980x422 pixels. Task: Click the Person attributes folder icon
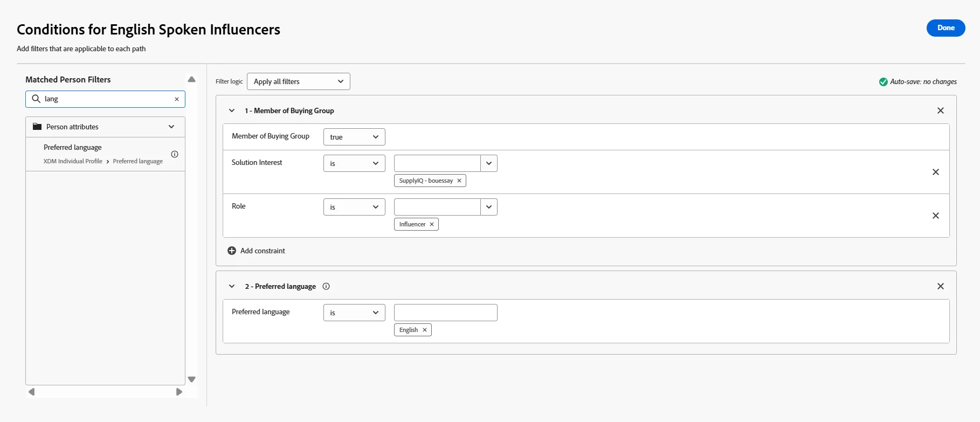[x=37, y=127]
